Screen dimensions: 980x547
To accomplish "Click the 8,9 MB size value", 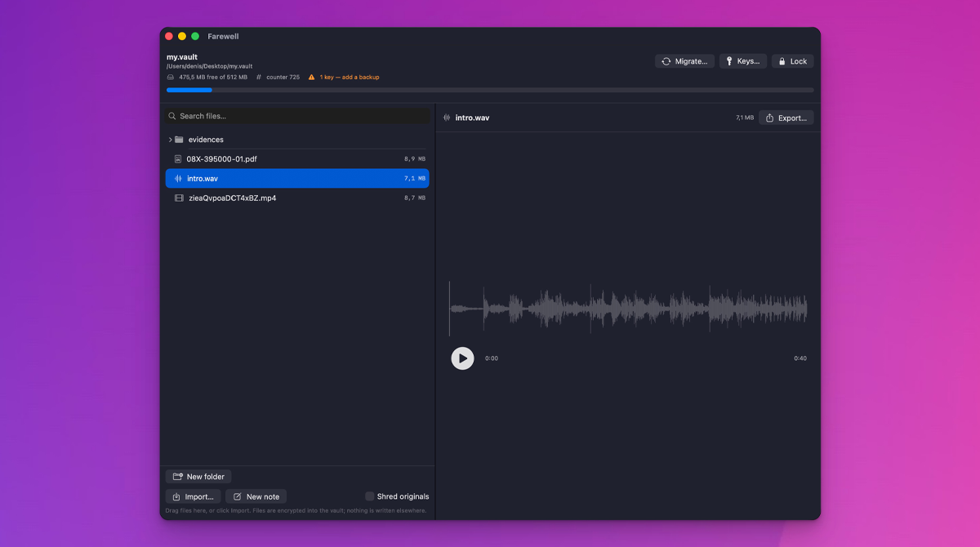I will 415,159.
